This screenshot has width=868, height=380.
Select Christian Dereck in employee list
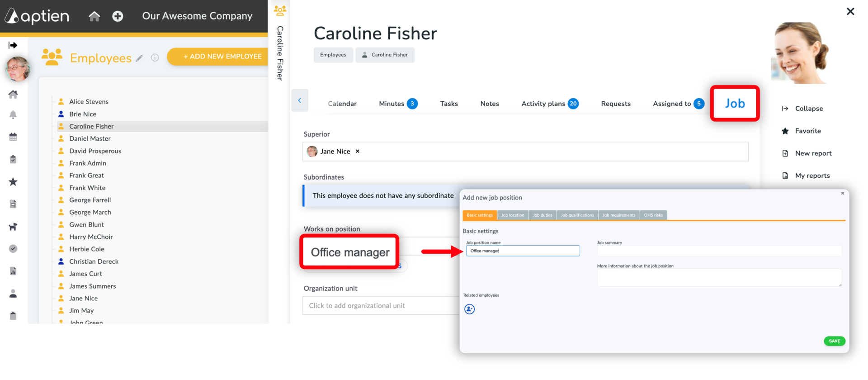(94, 261)
